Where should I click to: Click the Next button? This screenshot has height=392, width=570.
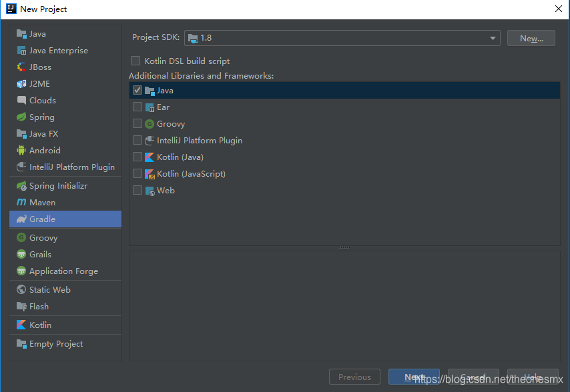click(414, 377)
